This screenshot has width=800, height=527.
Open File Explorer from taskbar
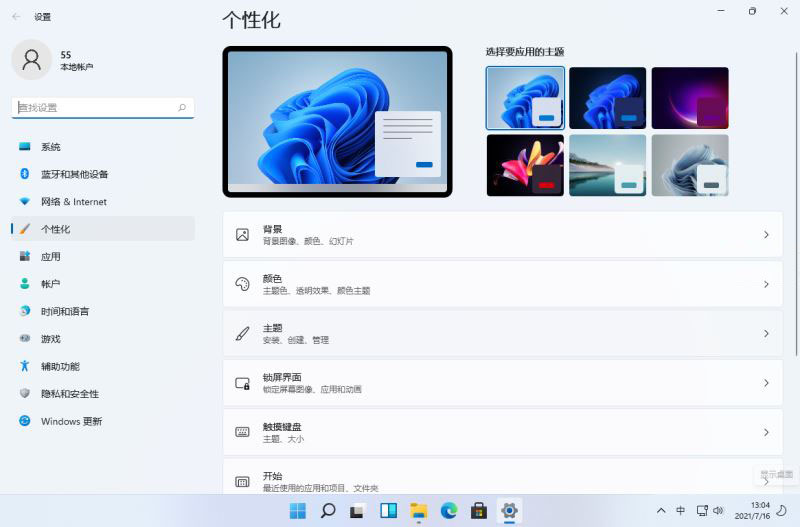(x=418, y=510)
